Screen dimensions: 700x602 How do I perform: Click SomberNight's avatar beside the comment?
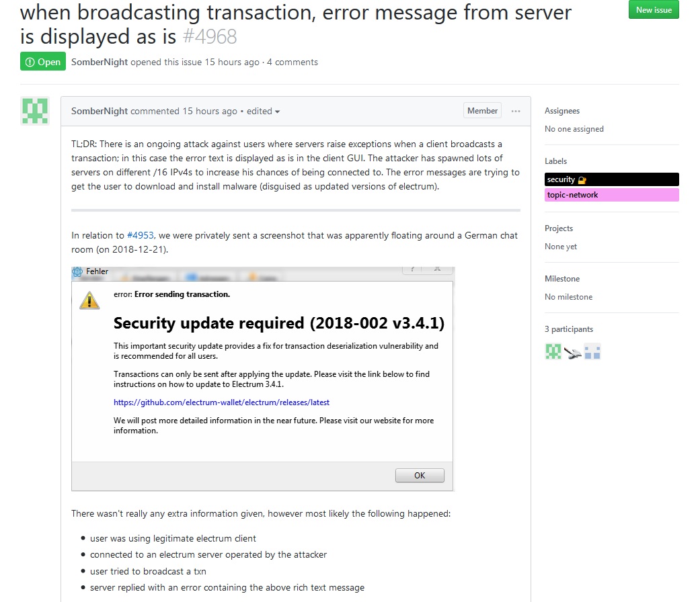(34, 111)
